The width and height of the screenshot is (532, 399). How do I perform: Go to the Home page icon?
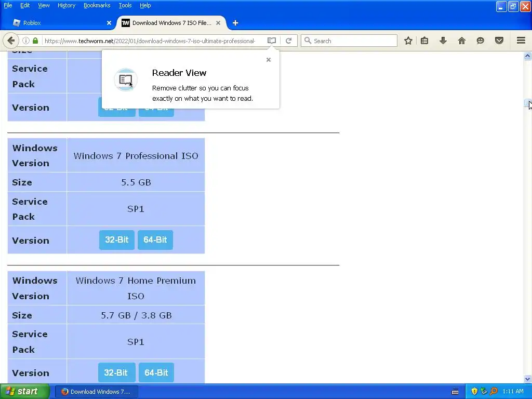click(x=461, y=41)
